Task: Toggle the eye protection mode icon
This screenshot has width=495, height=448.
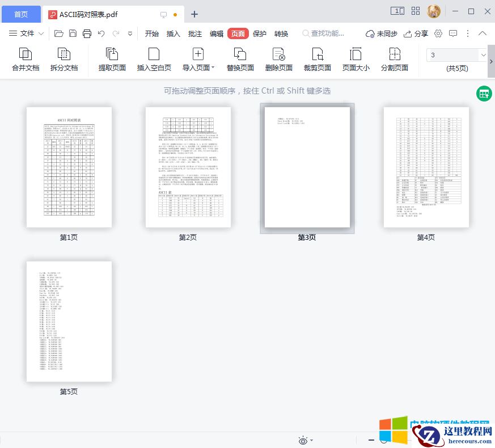Action: (303, 440)
